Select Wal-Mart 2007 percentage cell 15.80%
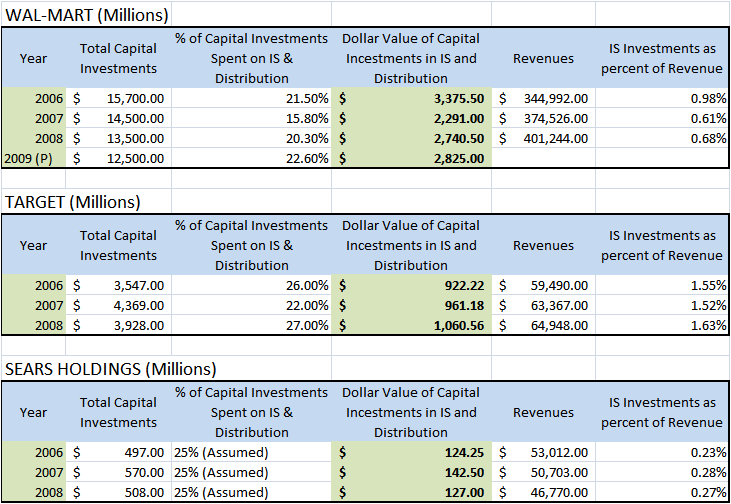This screenshot has width=731, height=504. [251, 118]
